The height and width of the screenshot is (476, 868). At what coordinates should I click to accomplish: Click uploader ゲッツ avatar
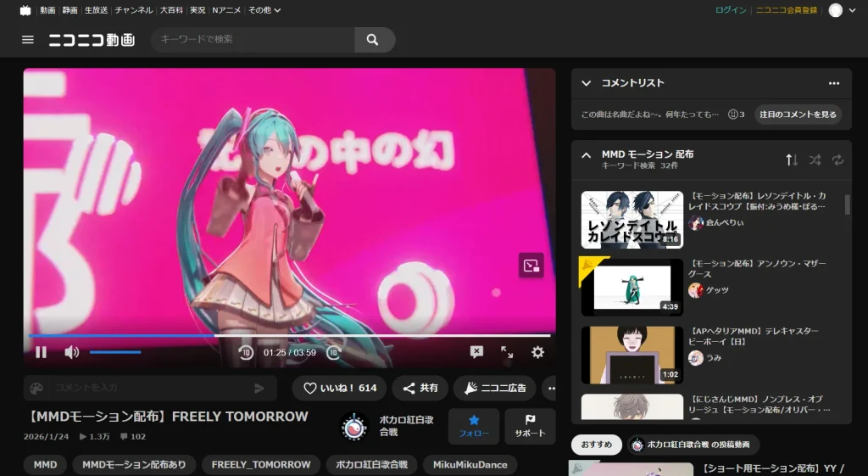(696, 290)
